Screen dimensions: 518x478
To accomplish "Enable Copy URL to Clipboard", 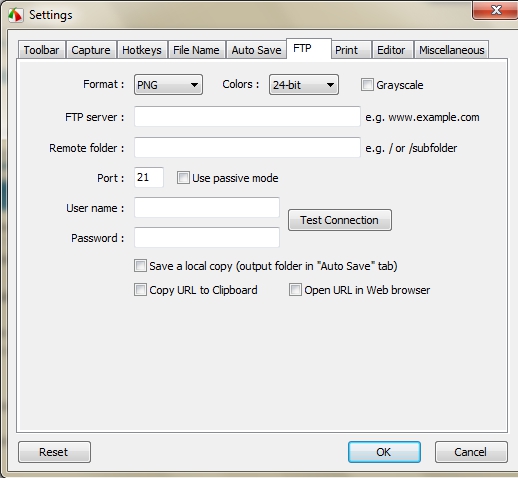I will pyautogui.click(x=140, y=290).
